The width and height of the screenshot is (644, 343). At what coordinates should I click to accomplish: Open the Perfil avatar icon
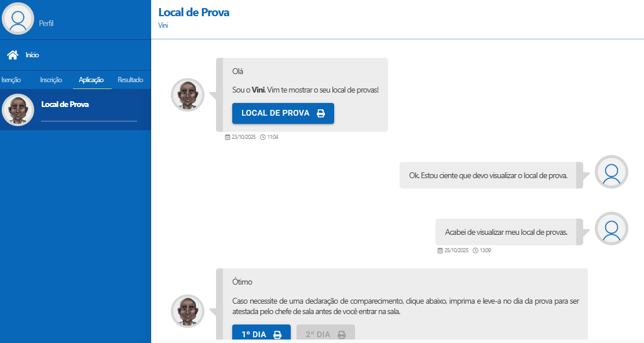coord(18,18)
